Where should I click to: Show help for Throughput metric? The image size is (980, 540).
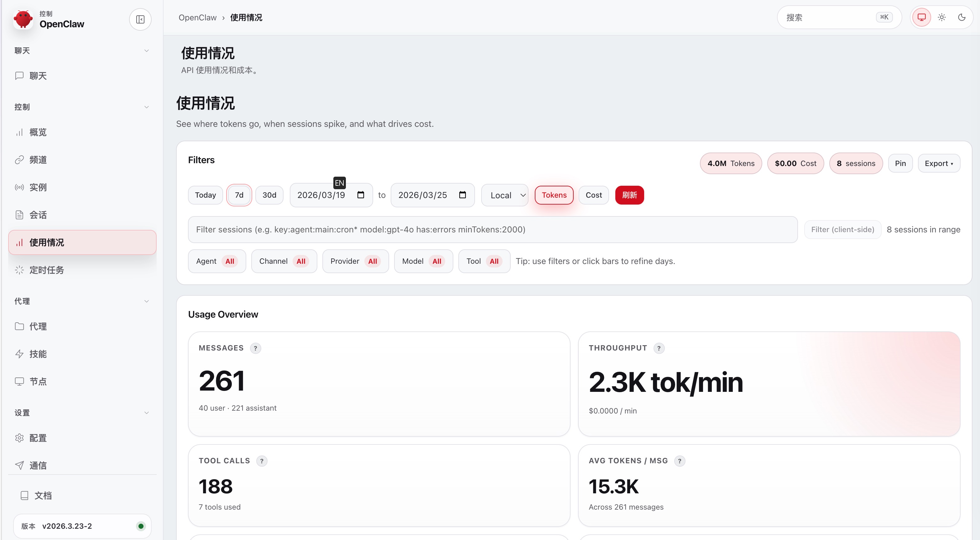(659, 348)
